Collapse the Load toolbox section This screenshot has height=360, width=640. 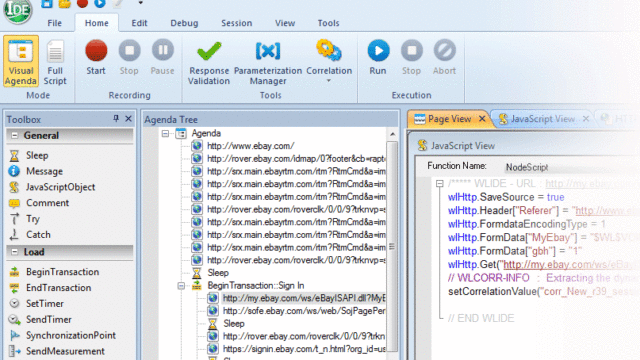click(x=14, y=252)
